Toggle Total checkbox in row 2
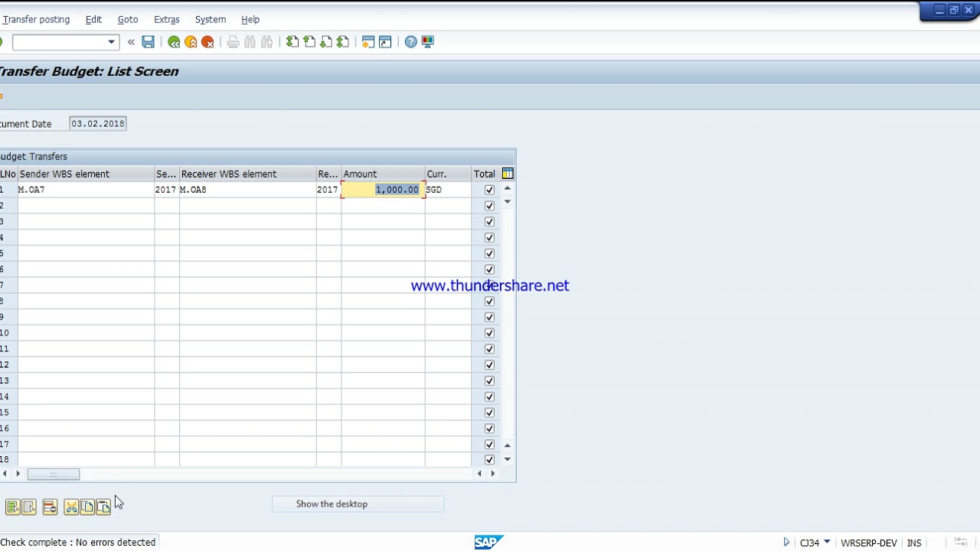The image size is (980, 551). tap(489, 206)
